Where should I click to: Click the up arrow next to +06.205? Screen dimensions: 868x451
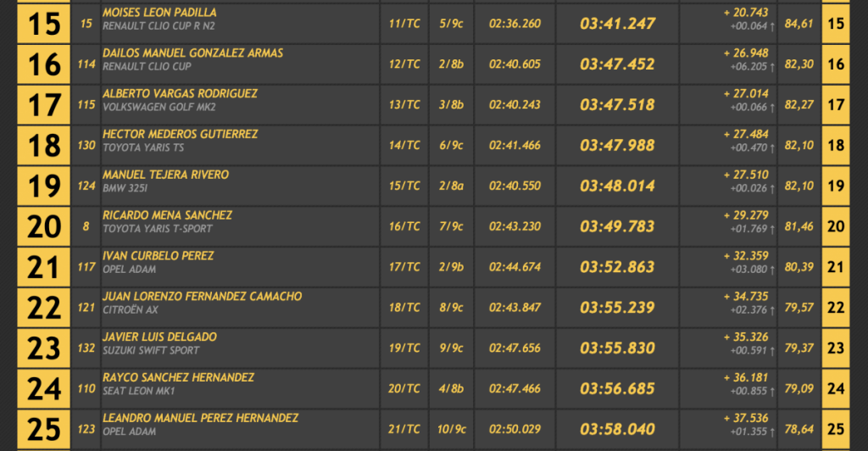tap(772, 67)
